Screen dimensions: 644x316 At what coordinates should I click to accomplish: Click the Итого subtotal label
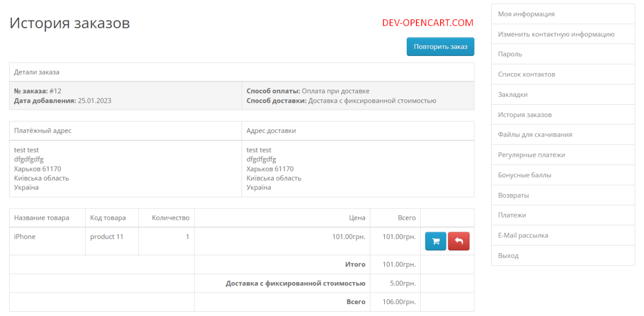[355, 264]
